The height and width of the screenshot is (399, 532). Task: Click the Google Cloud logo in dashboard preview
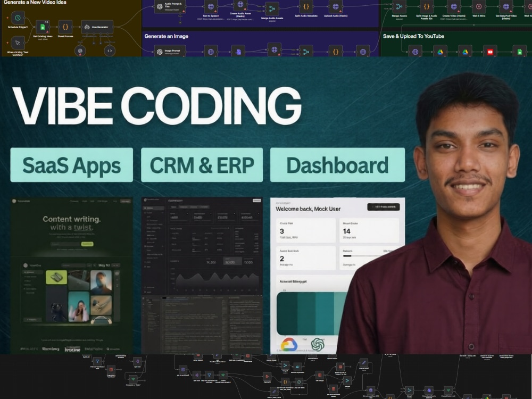[x=289, y=345]
